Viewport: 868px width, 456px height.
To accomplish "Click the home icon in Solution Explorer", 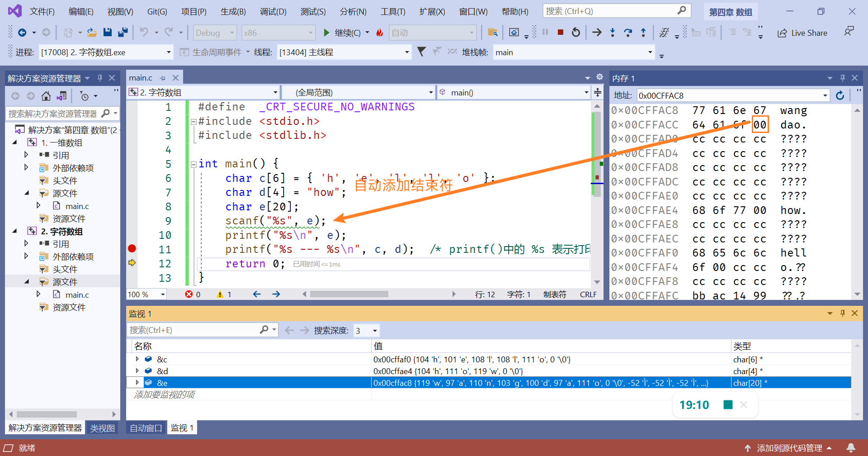I will 46,96.
